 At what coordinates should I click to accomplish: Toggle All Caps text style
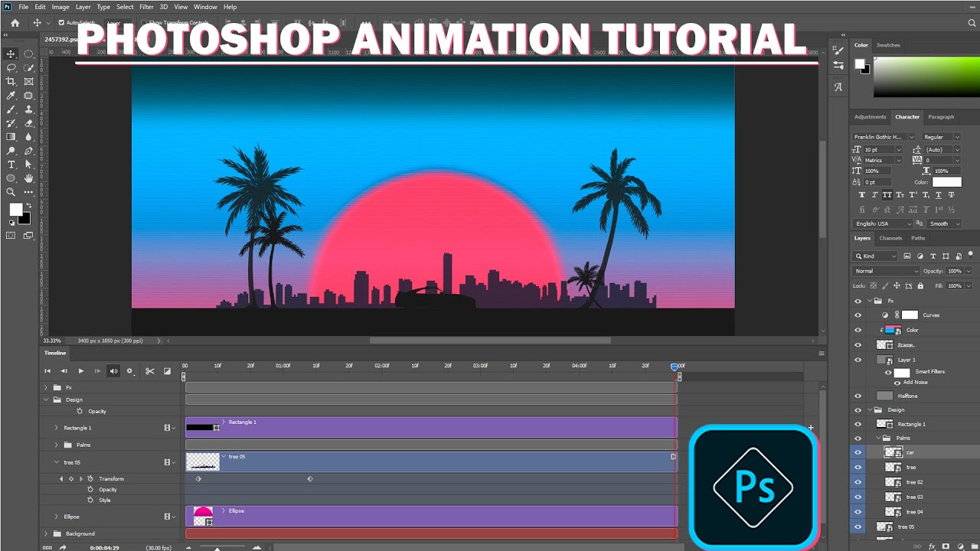(x=887, y=196)
